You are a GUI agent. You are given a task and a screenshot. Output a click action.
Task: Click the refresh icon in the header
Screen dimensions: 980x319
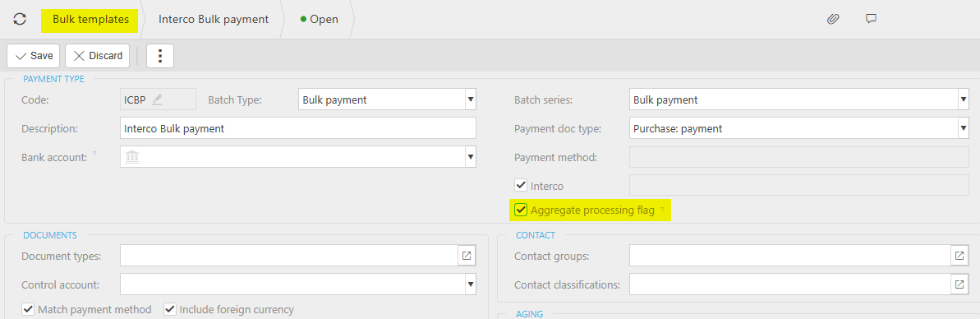point(20,19)
